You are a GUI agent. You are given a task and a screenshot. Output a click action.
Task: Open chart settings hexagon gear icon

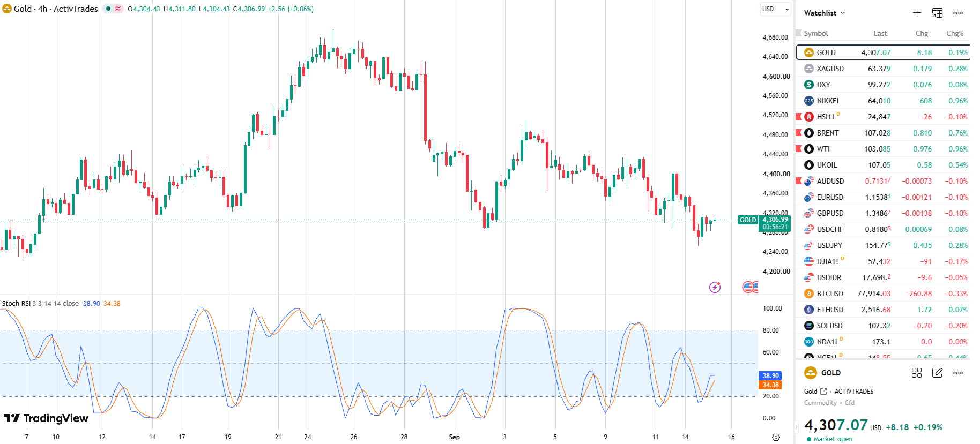point(776,437)
